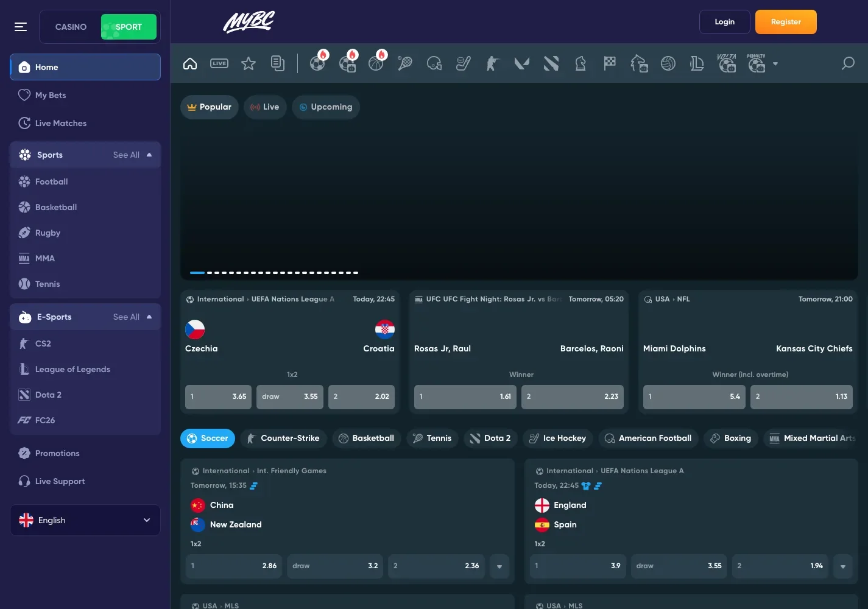
Task: Switch to CASINO mode
Action: click(x=71, y=27)
